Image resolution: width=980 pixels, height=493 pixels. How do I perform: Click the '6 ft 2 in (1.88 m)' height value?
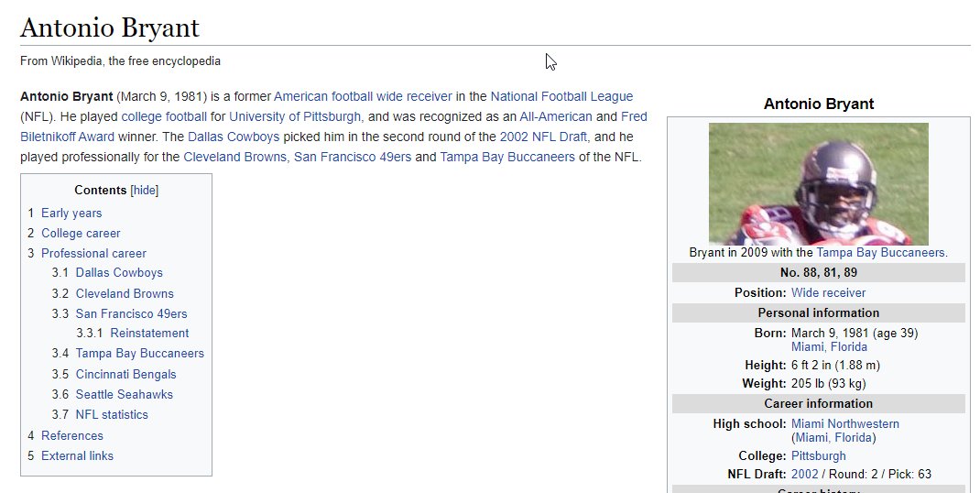(x=835, y=365)
